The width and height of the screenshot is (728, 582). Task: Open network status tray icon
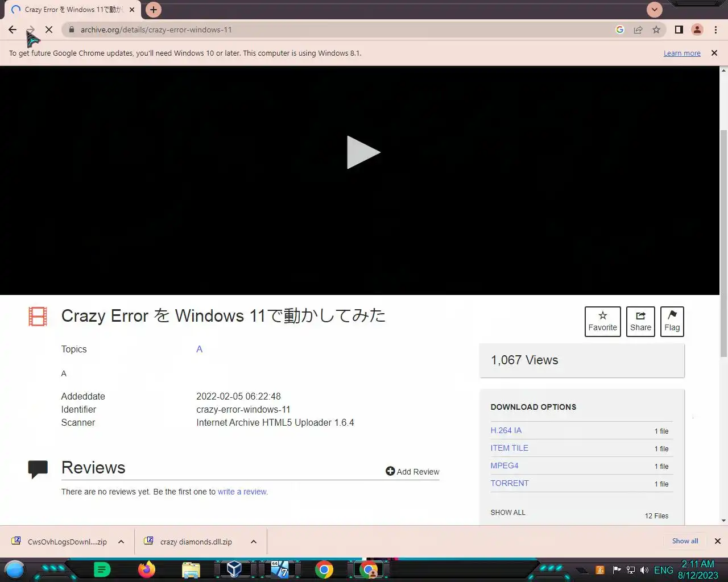(x=630, y=570)
